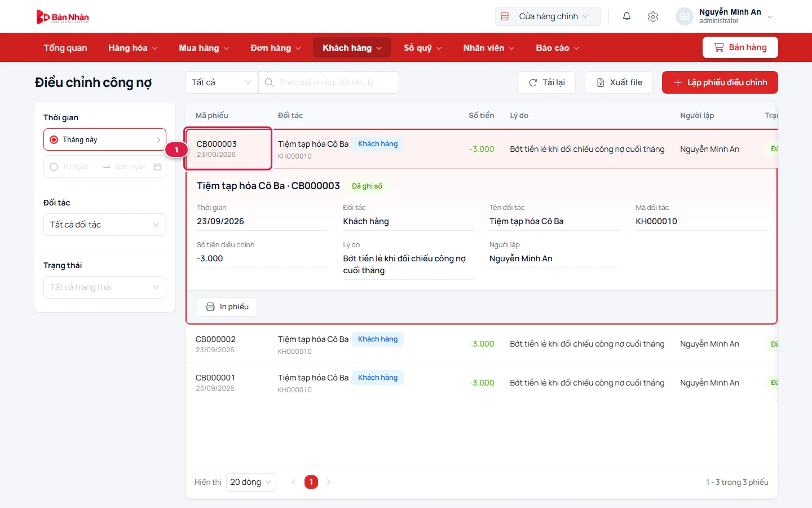
Task: Select the Tháng này radio option
Action: (54, 139)
